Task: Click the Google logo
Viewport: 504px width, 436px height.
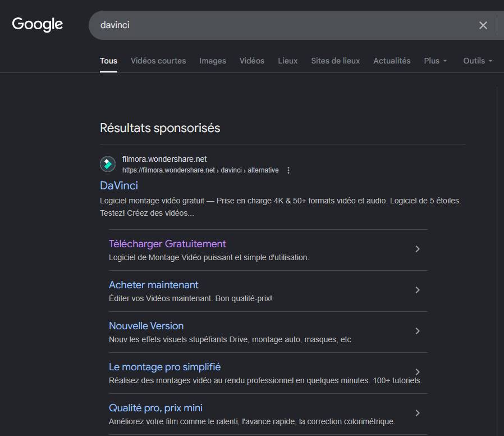Action: 37,25
